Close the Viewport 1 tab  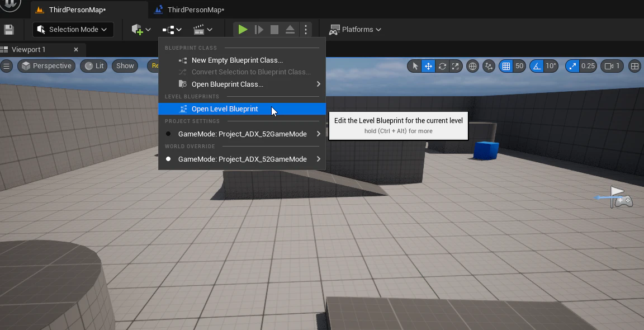[x=76, y=50]
